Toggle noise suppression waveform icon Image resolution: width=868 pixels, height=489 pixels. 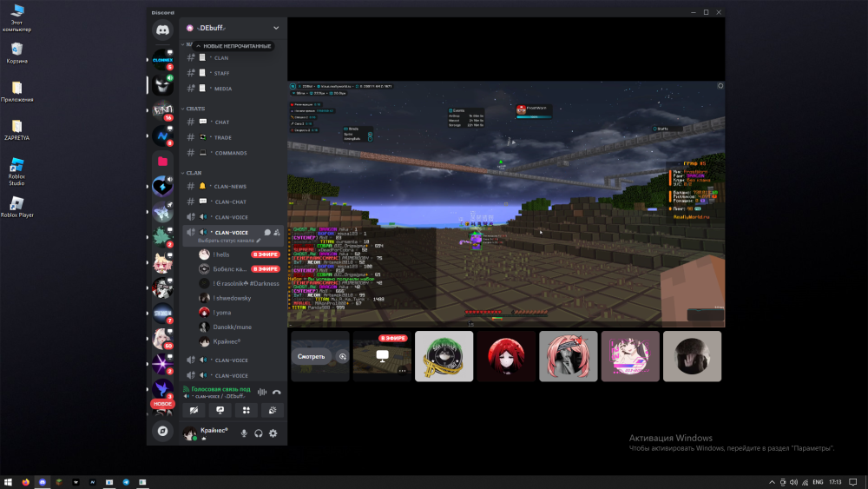pos(262,392)
